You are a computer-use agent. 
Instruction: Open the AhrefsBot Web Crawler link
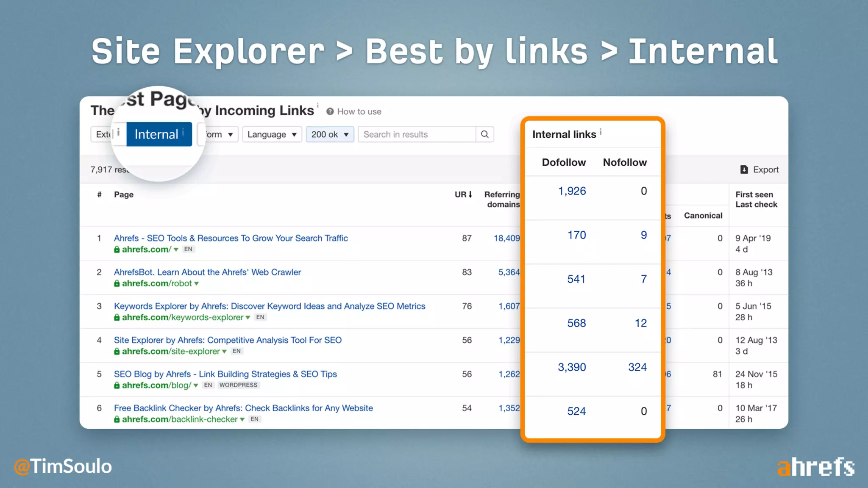207,272
